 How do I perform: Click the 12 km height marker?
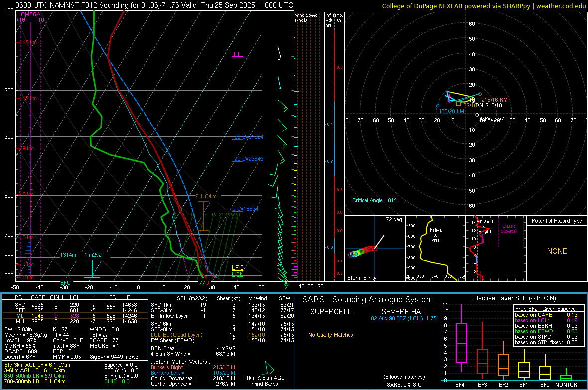29,98
